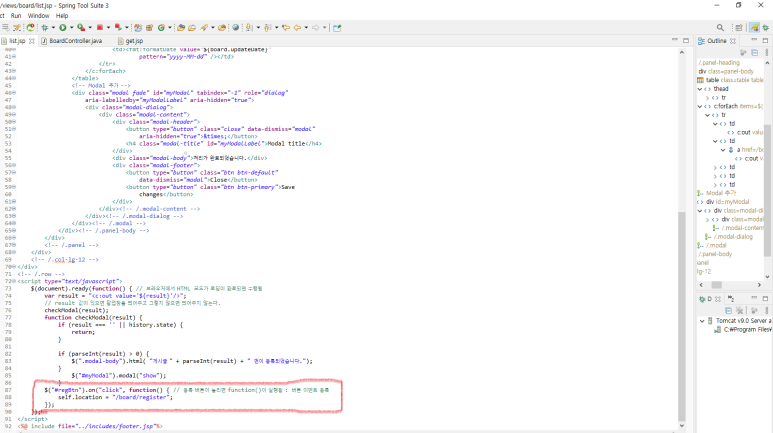Image resolution: width=773 pixels, height=433 pixels.
Task: Click the green Run play button
Action: (x=63, y=28)
